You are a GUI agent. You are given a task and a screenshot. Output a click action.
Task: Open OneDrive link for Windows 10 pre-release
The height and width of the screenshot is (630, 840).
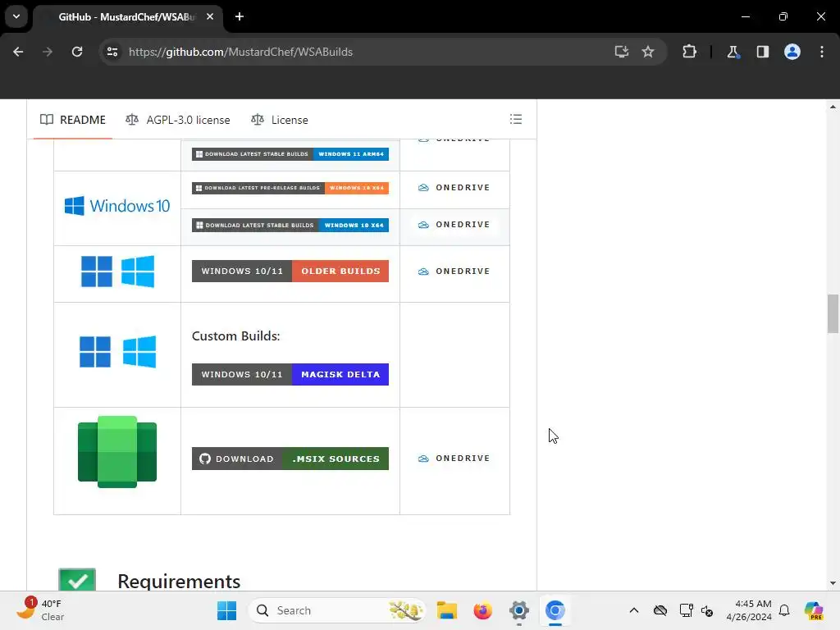tap(454, 188)
